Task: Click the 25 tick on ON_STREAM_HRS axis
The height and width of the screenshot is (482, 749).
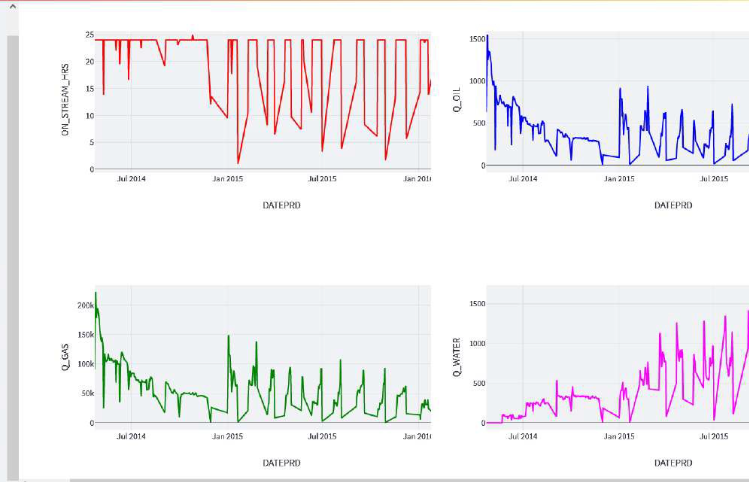Action: click(88, 36)
